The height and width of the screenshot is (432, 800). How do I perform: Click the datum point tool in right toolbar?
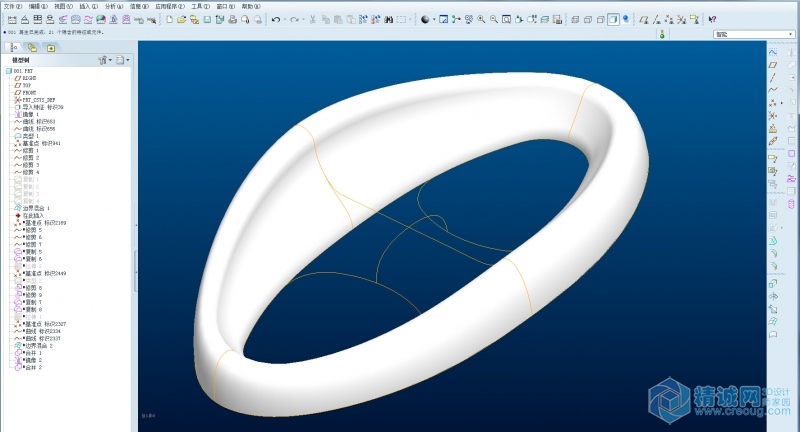pos(773,103)
